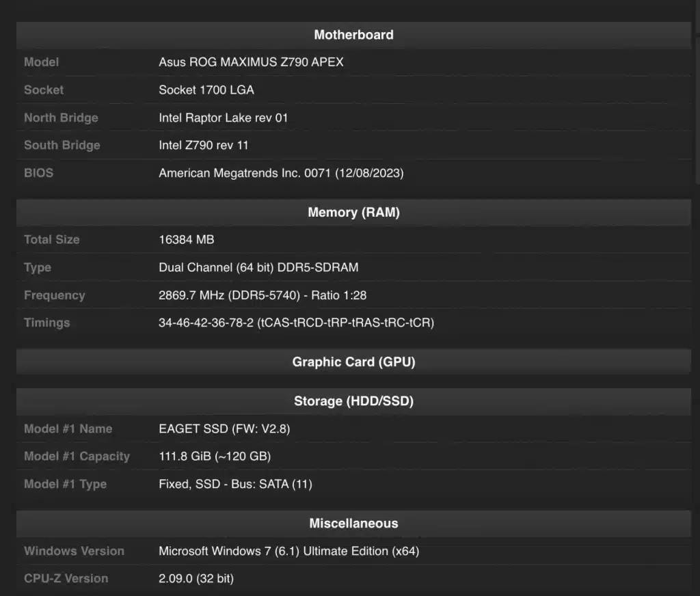Click the Model label under Motherboard
The image size is (700, 596).
tap(42, 62)
